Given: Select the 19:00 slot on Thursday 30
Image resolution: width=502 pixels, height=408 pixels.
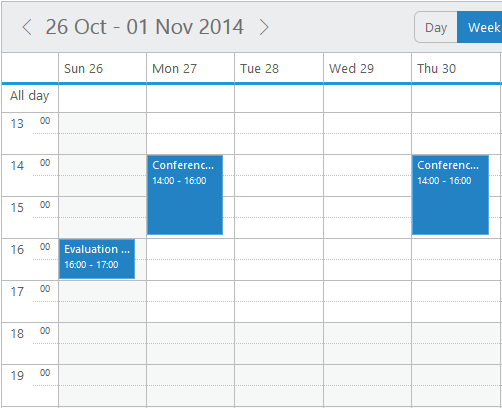Looking at the screenshot, I should 457,375.
